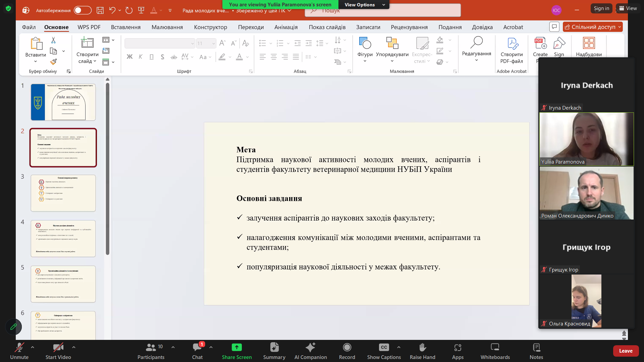Screen dimensions: 644x362
Task: Click the Shapes (Фігури) icon
Action: [365, 44]
